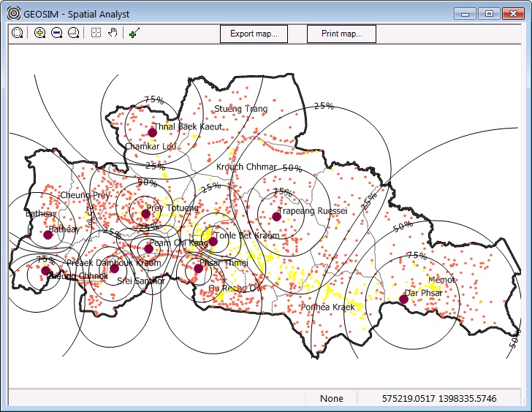Viewport: 532px width, 412px height.
Task: Click the None entry in status bar
Action: pyautogui.click(x=332, y=398)
